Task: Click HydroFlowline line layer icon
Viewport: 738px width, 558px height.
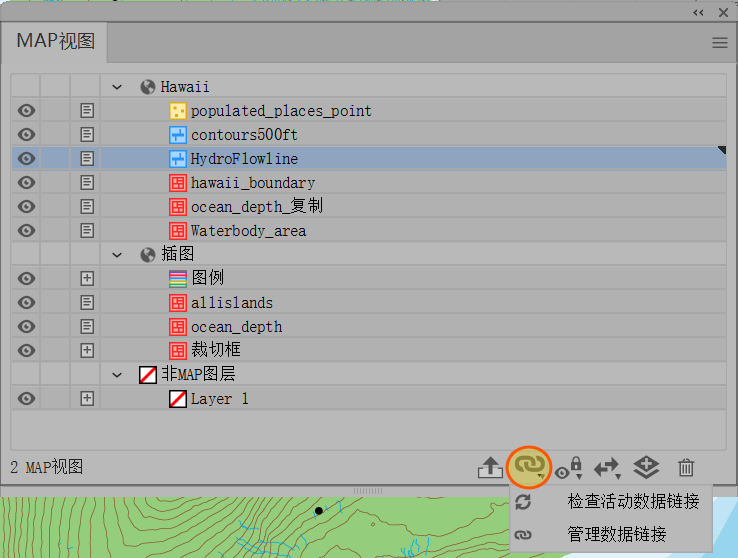Action: [x=177, y=159]
